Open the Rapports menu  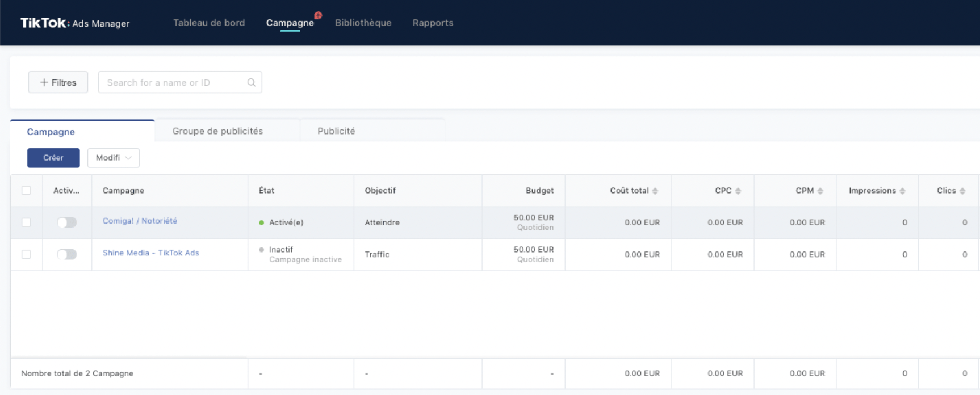[433, 23]
